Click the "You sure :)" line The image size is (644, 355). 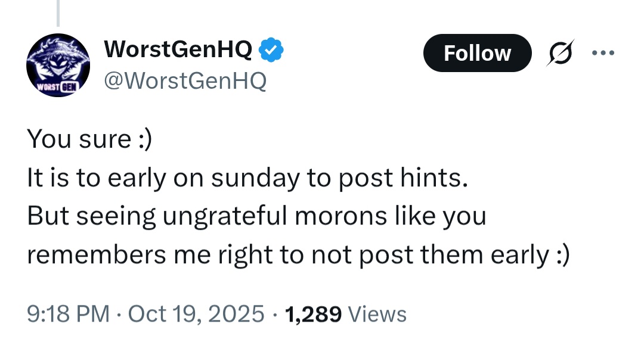click(x=89, y=139)
